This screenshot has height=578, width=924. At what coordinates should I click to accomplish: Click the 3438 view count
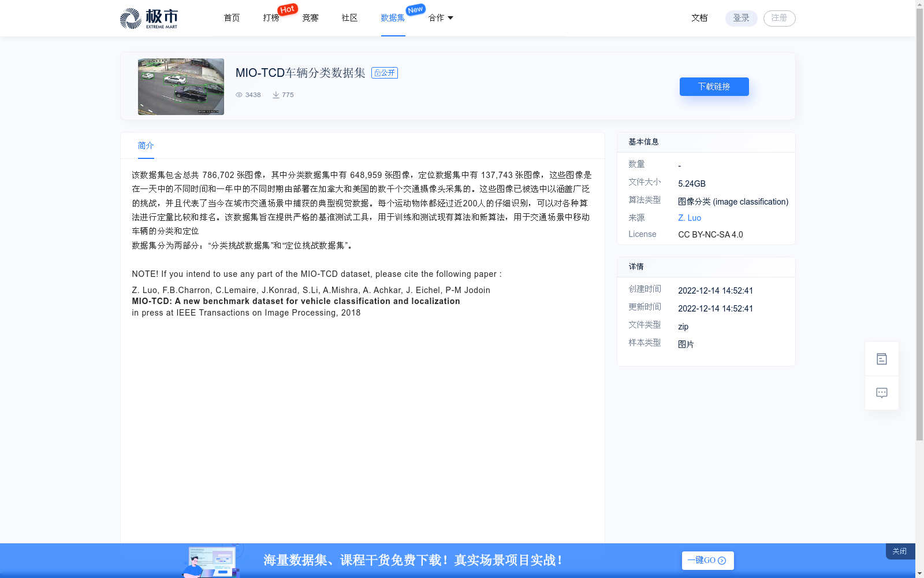(x=253, y=95)
